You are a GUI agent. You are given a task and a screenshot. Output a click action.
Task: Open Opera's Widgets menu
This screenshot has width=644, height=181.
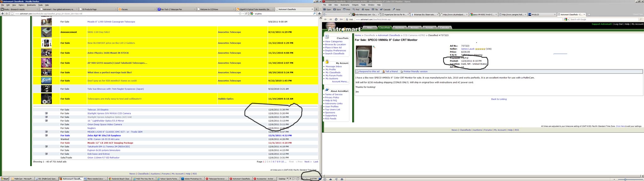click(x=355, y=5)
